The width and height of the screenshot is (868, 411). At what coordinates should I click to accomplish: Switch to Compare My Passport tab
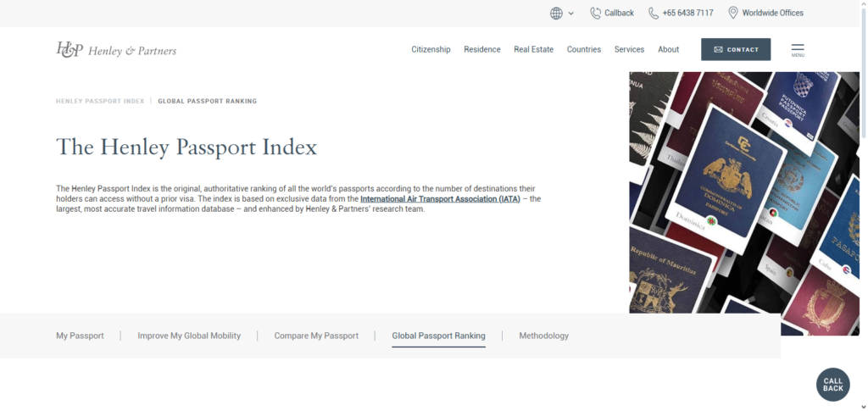316,336
